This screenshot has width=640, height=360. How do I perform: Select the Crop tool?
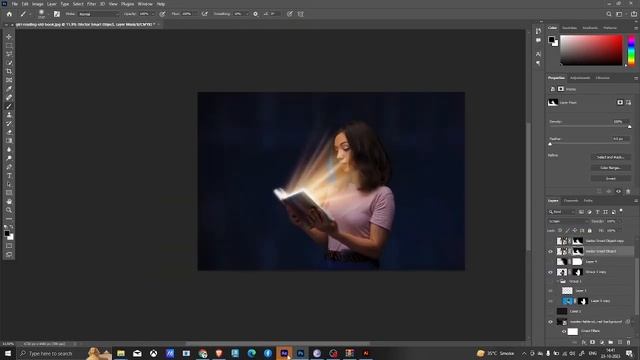tap(9, 71)
